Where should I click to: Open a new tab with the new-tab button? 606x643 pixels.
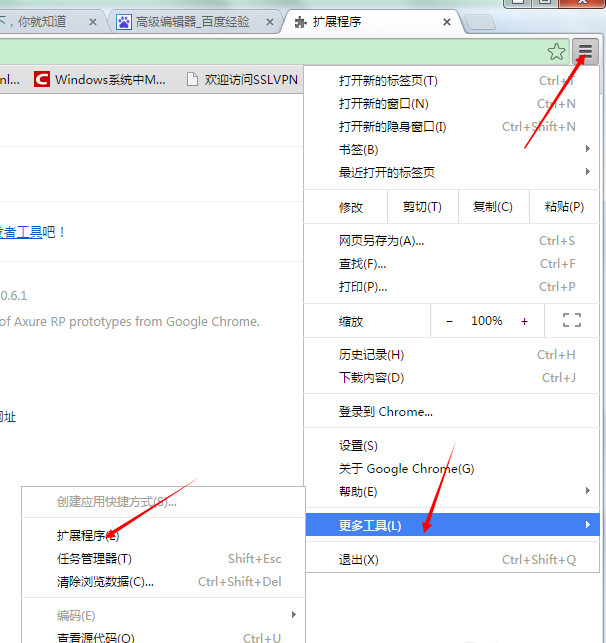[480, 22]
